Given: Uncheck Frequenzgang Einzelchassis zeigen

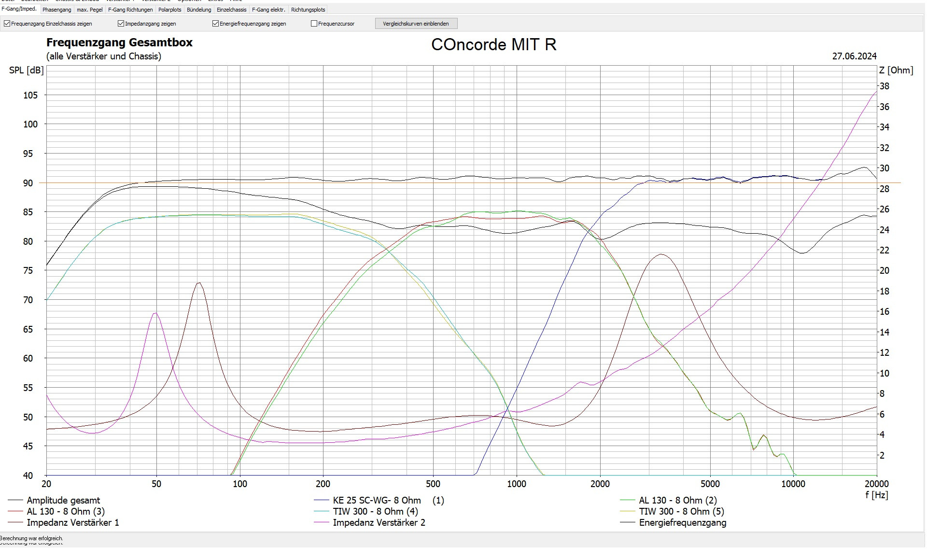Looking at the screenshot, I should click(x=7, y=24).
